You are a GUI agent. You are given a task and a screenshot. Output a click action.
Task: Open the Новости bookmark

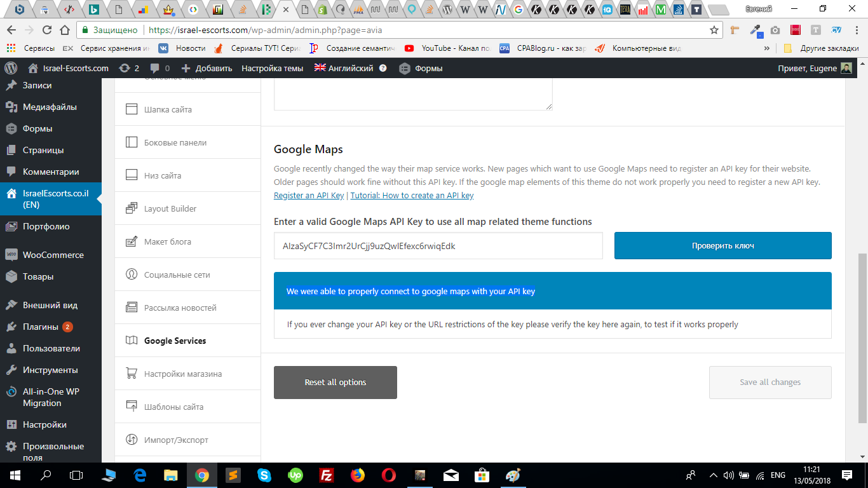[x=182, y=48]
